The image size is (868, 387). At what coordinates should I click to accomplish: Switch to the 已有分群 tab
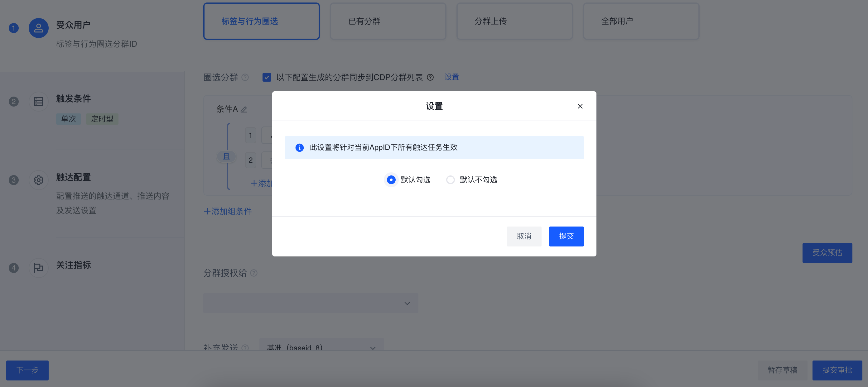pos(388,21)
